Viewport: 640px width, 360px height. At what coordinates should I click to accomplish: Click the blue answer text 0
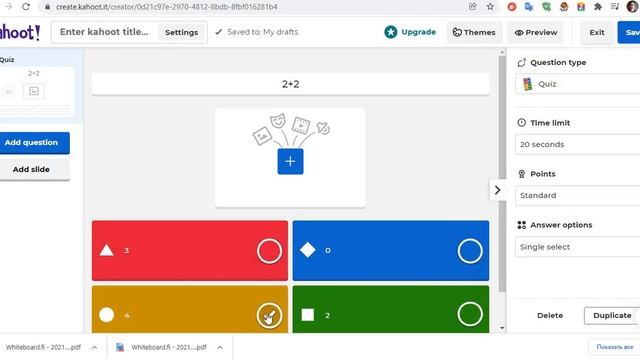point(327,250)
